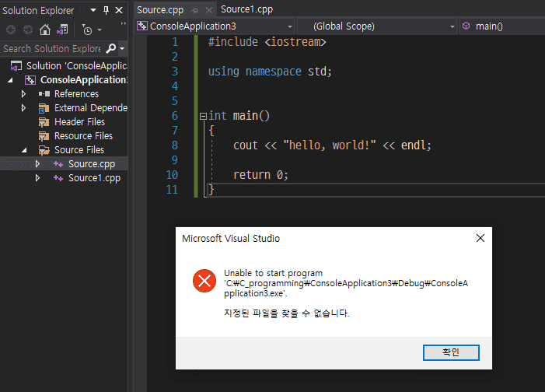Click the External Dependencies folder icon
The image size is (545, 392).
[44, 108]
